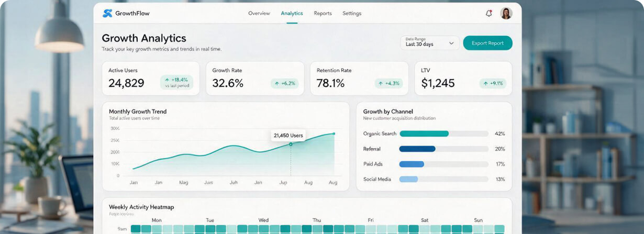Screen dimensions: 644x234
Task: Click the Weekly Activity Heatmap heading
Action: click(x=140, y=207)
